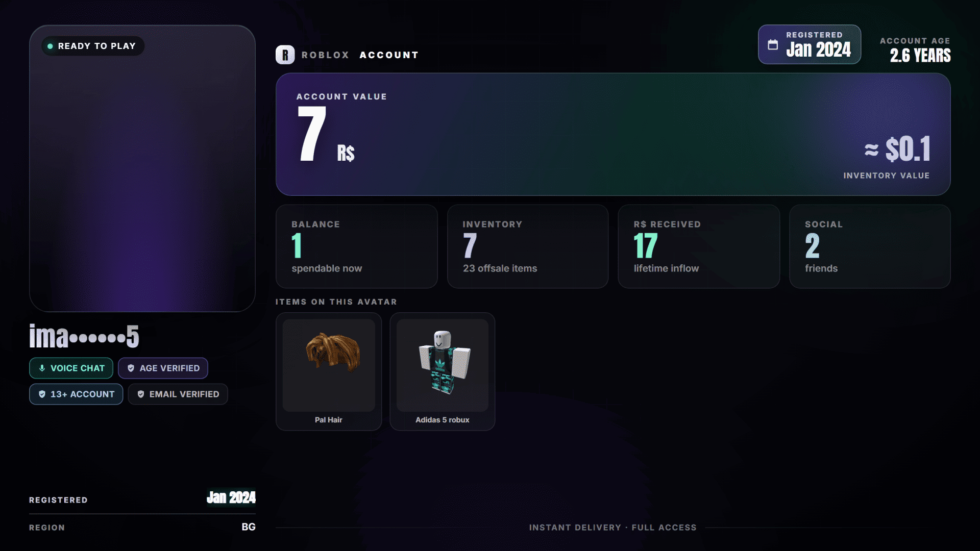The image size is (980, 551).
Task: Click the Ready to Play status pill
Action: tap(92, 46)
